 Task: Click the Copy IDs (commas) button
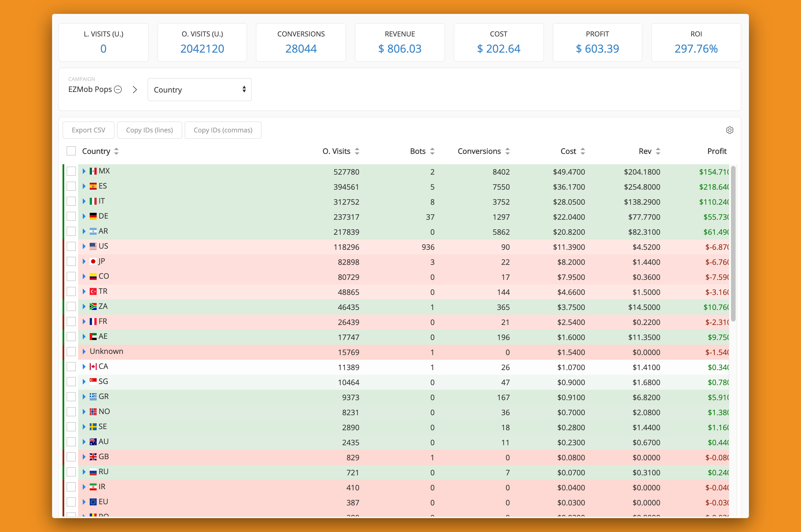(222, 130)
